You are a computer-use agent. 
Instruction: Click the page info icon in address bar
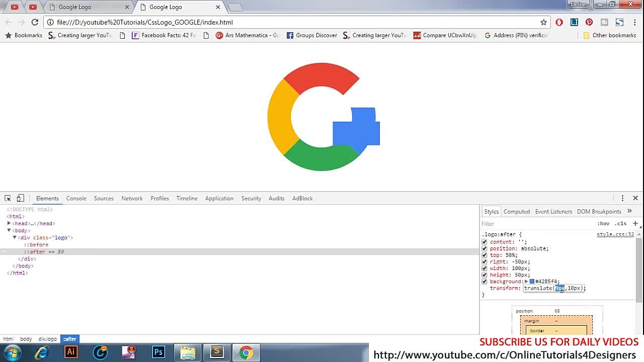pos(50,22)
